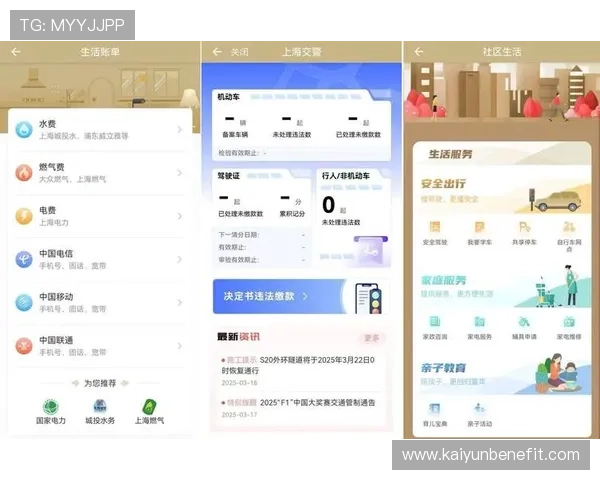Select recommended 城投水务 icon

pyautogui.click(x=100, y=407)
